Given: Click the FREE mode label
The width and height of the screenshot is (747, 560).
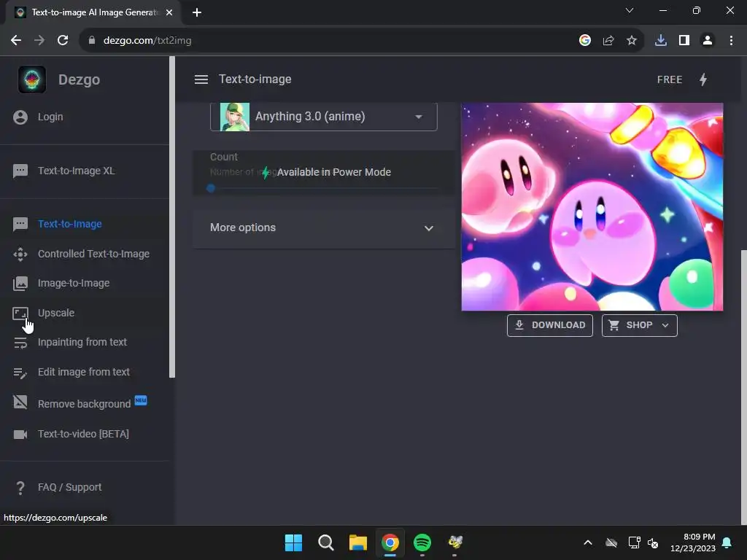Looking at the screenshot, I should pyautogui.click(x=670, y=80).
